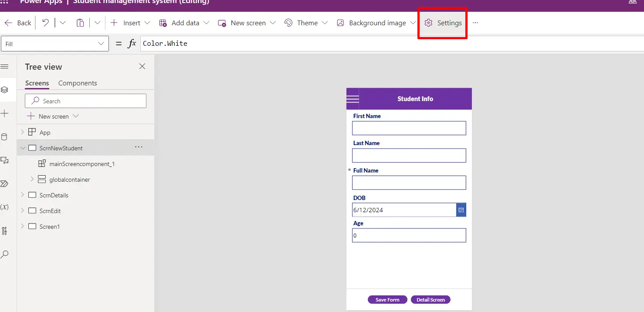Select Screen1 in the tree
This screenshot has width=644, height=312.
coord(50,227)
